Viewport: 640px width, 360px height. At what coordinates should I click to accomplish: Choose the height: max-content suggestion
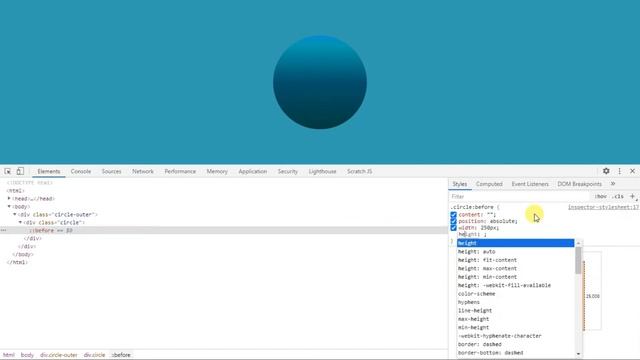pos(516,269)
